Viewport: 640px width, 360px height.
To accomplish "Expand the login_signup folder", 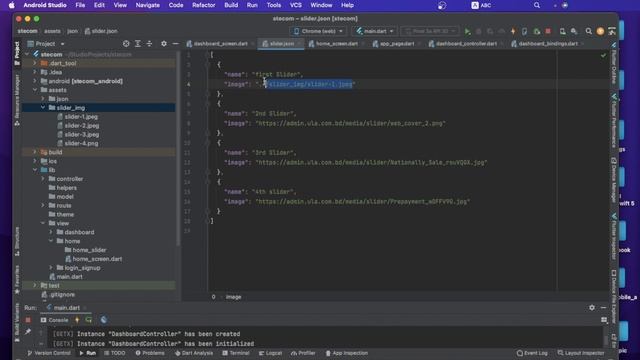I will tap(51, 268).
